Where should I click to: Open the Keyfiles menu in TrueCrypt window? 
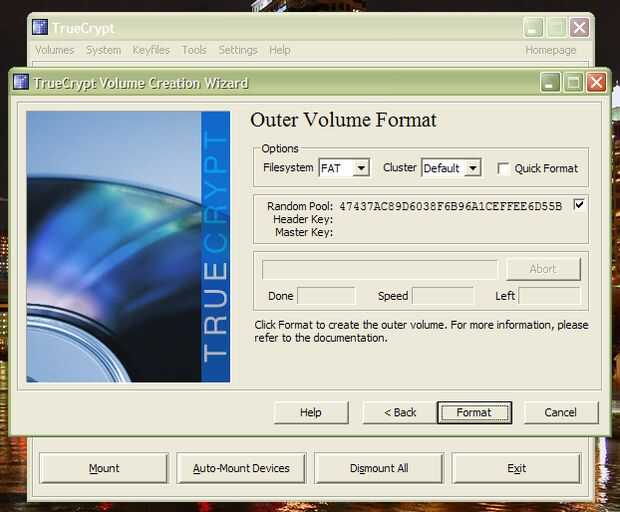pos(151,50)
